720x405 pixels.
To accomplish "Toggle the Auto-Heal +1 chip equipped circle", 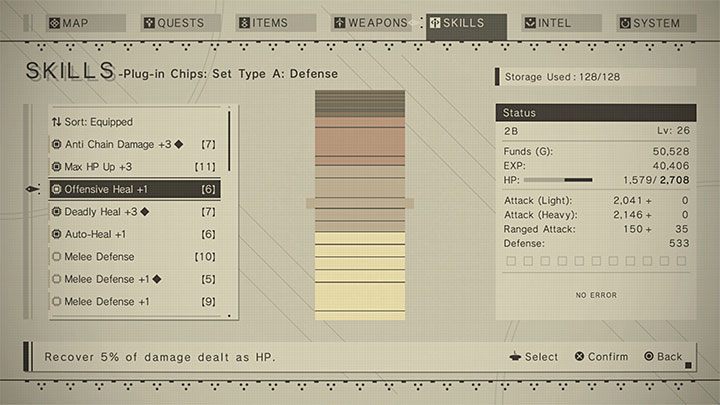I will coord(57,234).
